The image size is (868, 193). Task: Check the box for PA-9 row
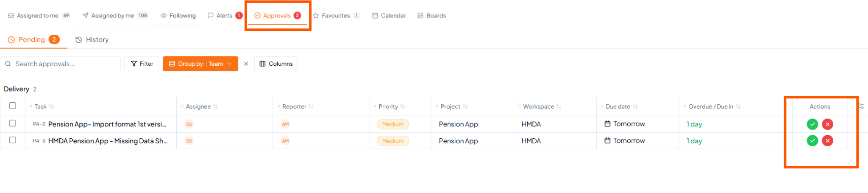[13, 123]
